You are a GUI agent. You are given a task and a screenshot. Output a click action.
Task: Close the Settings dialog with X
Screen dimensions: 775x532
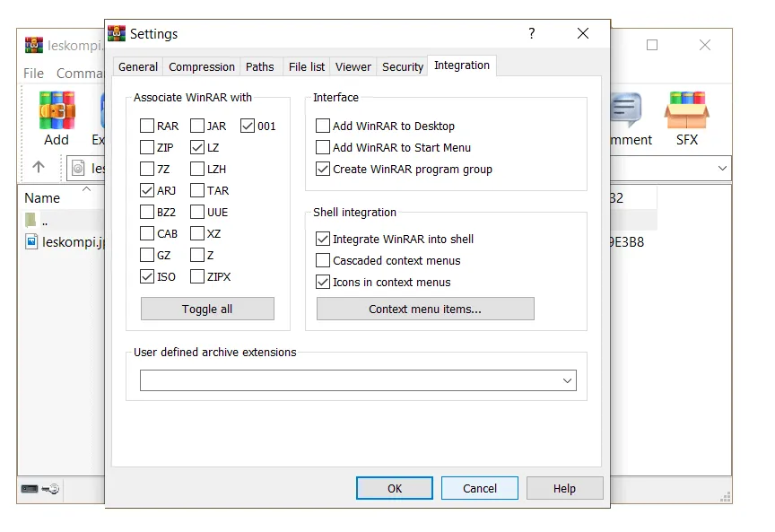(583, 33)
